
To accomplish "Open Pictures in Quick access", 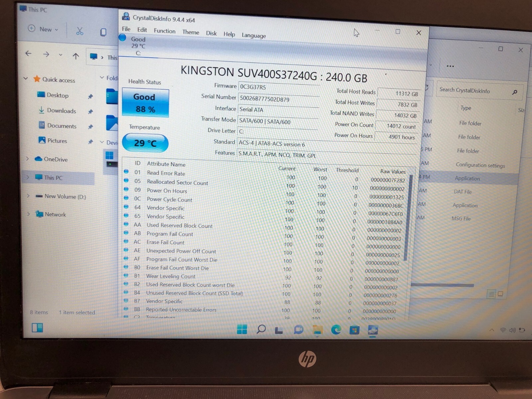I will [57, 141].
